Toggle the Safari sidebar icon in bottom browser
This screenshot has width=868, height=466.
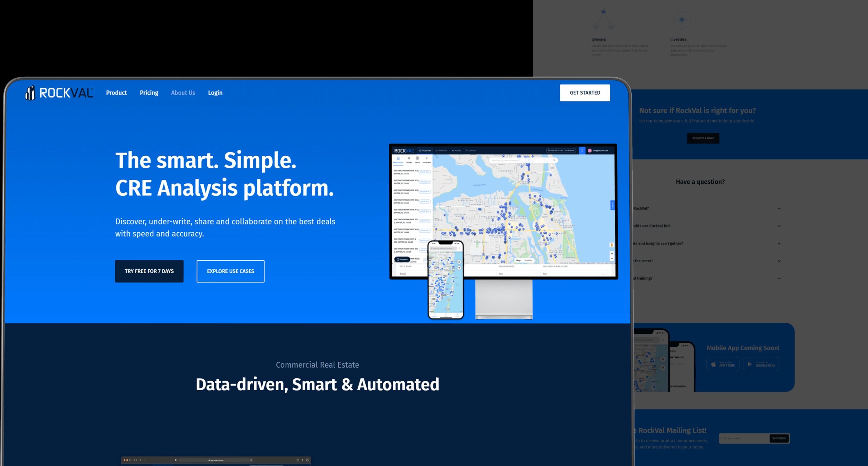[135, 460]
